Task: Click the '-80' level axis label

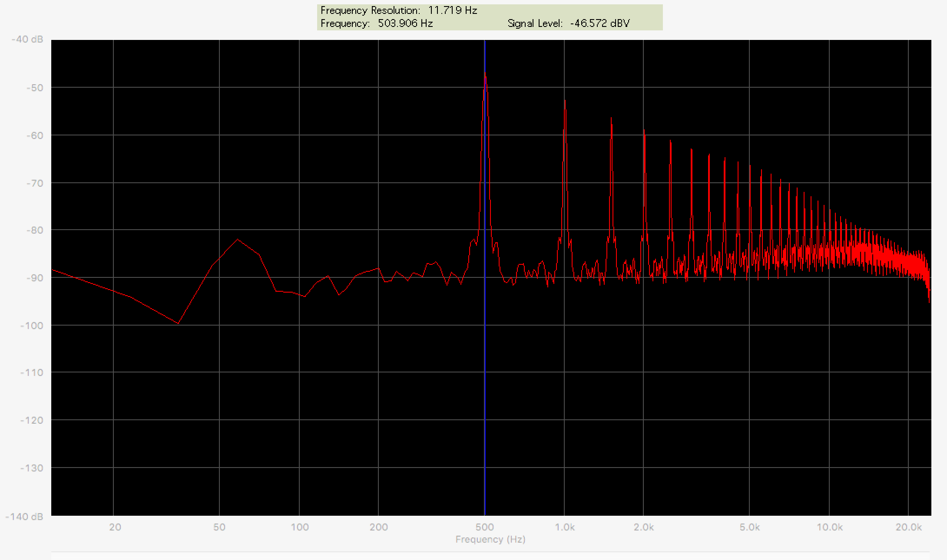Action: coord(34,230)
